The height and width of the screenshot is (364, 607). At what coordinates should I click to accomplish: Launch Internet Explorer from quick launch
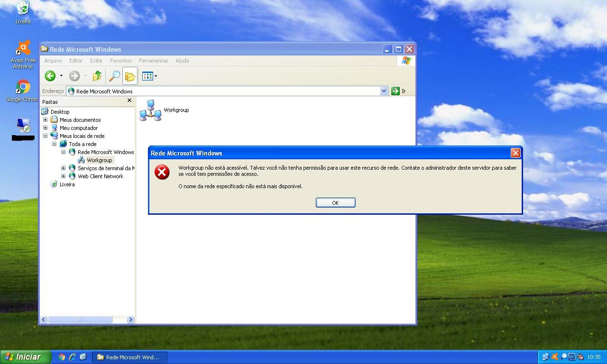click(73, 357)
